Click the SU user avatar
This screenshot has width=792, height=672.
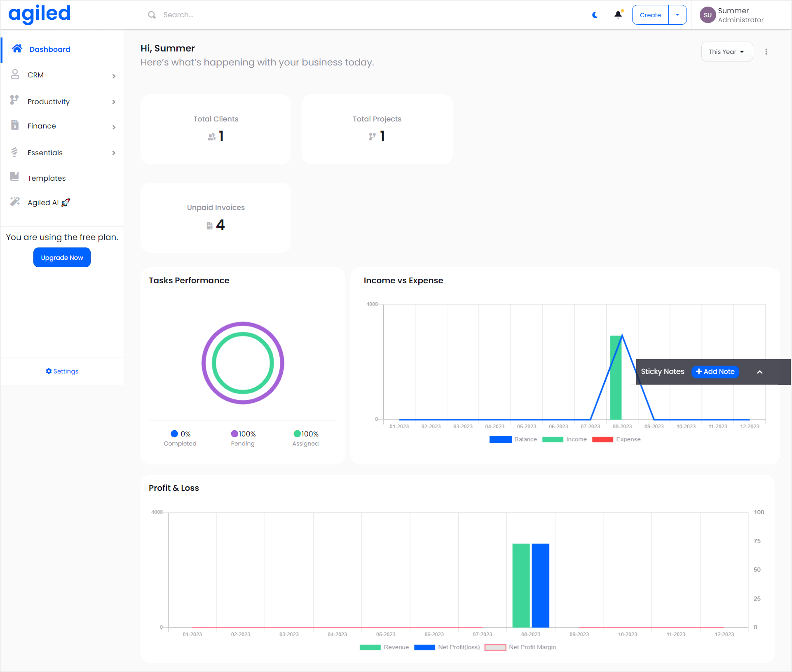(x=708, y=15)
